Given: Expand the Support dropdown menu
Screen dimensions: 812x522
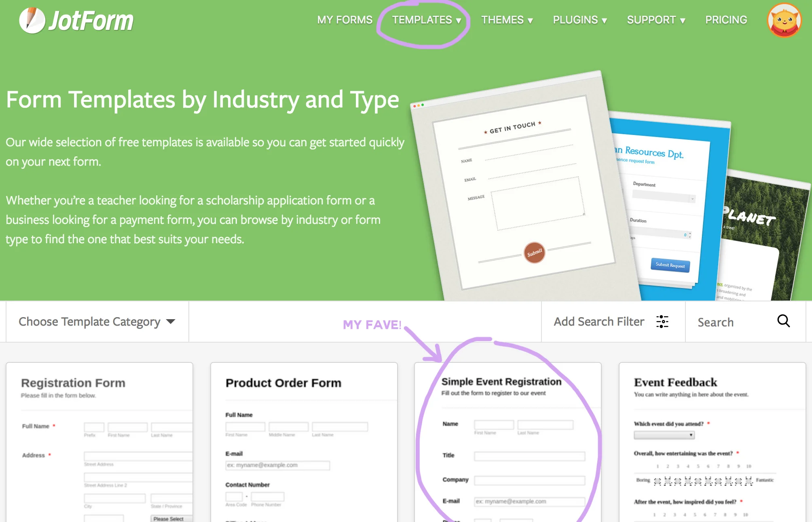Looking at the screenshot, I should coord(656,20).
